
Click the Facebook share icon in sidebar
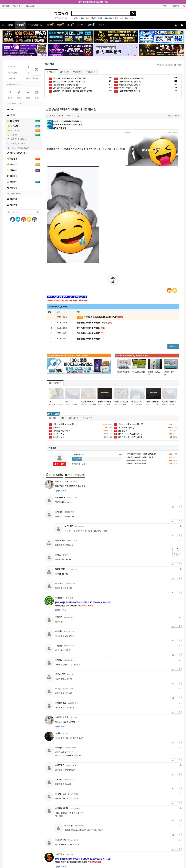coord(12,219)
